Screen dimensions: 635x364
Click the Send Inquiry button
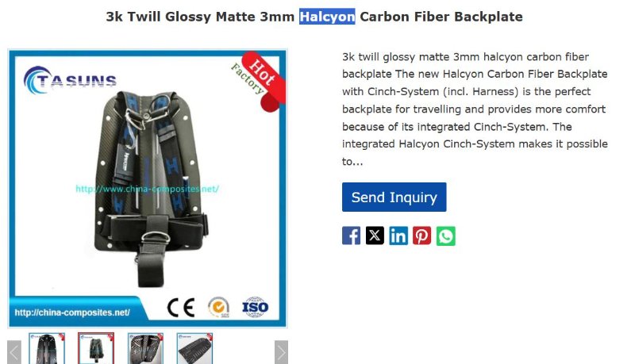coord(394,197)
